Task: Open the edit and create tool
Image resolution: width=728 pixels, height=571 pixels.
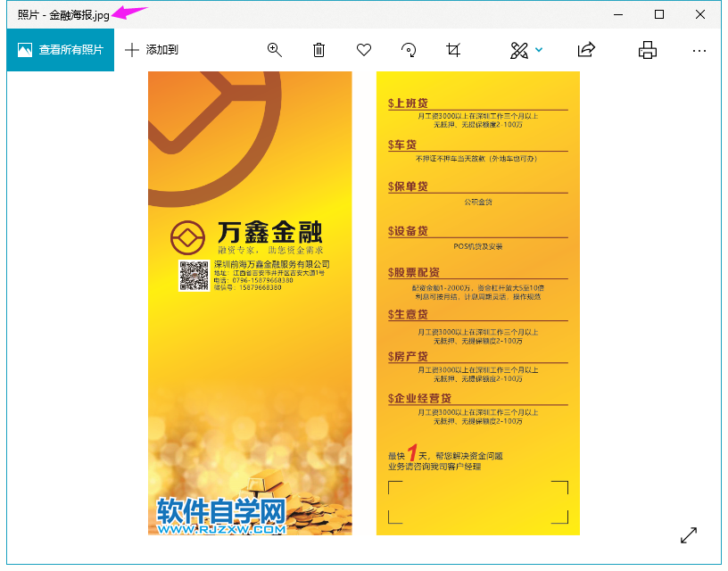Action: point(519,50)
